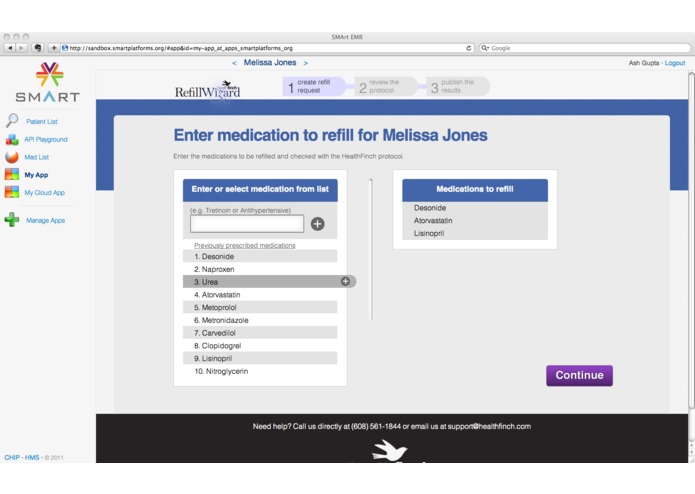This screenshot has height=494, width=695.
Task: Add Urea using its plus icon
Action: (x=345, y=281)
